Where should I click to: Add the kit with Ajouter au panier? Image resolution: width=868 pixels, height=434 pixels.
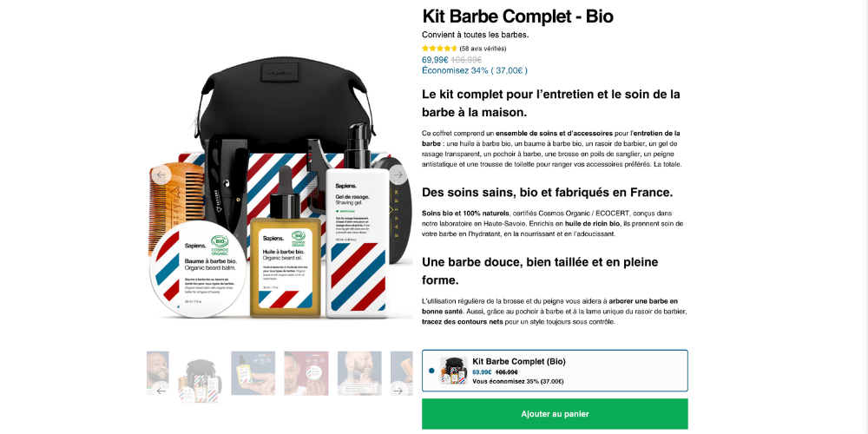(x=555, y=414)
